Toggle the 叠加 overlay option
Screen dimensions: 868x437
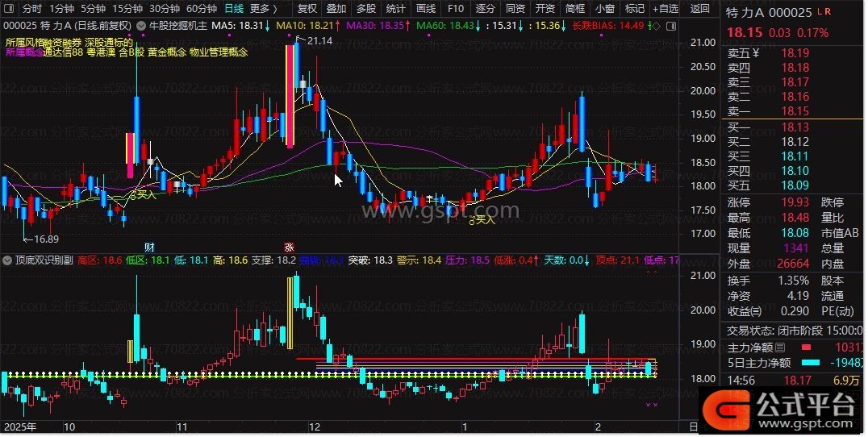[336, 9]
